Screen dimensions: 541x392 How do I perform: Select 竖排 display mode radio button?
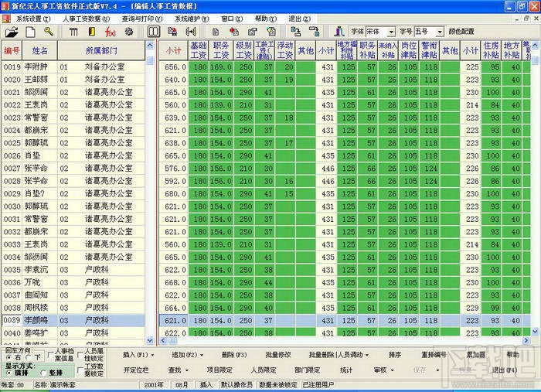[x=43, y=373]
